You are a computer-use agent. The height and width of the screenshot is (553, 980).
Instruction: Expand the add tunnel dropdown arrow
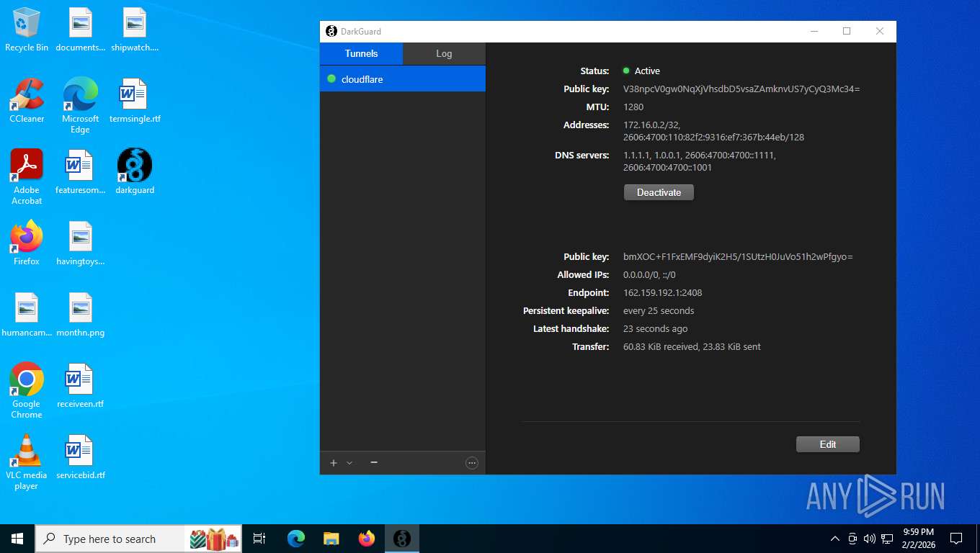point(349,463)
